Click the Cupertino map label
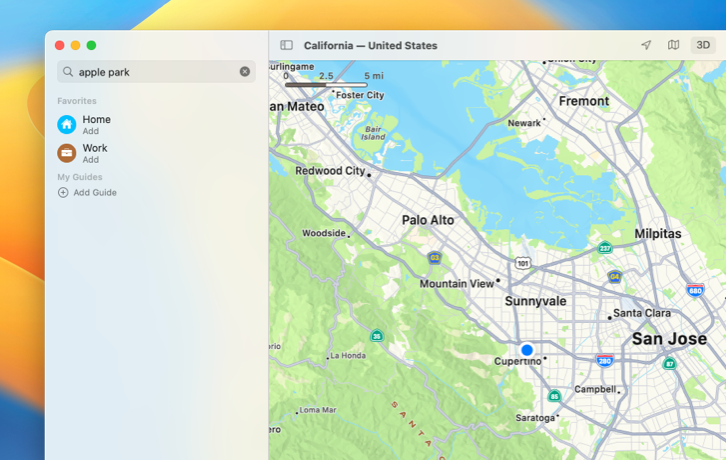 [x=518, y=361]
